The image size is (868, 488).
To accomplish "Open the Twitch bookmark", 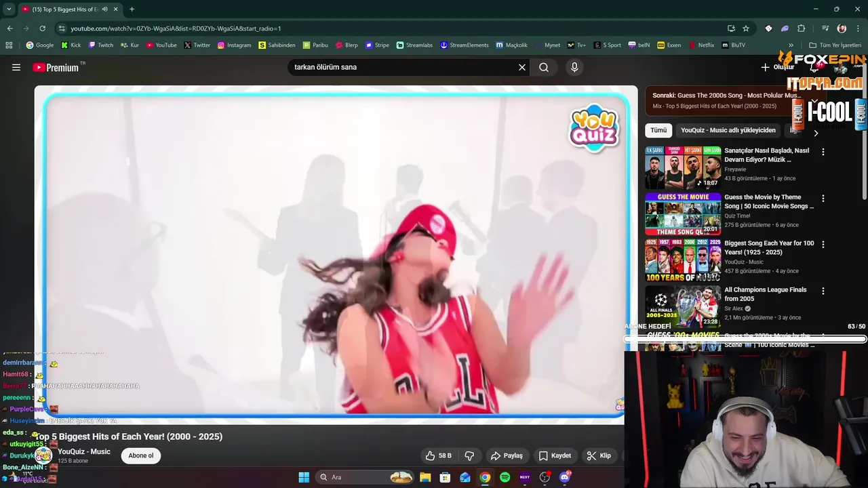I will coord(100,45).
